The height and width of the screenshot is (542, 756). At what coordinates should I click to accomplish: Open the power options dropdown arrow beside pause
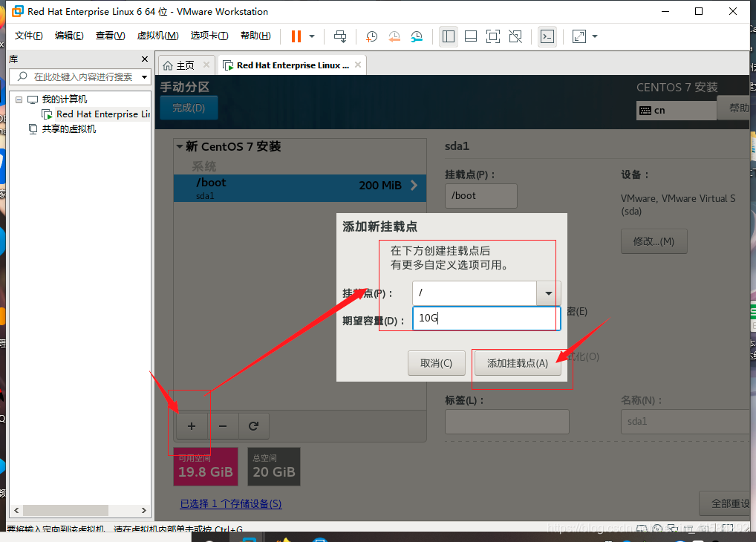(x=312, y=36)
